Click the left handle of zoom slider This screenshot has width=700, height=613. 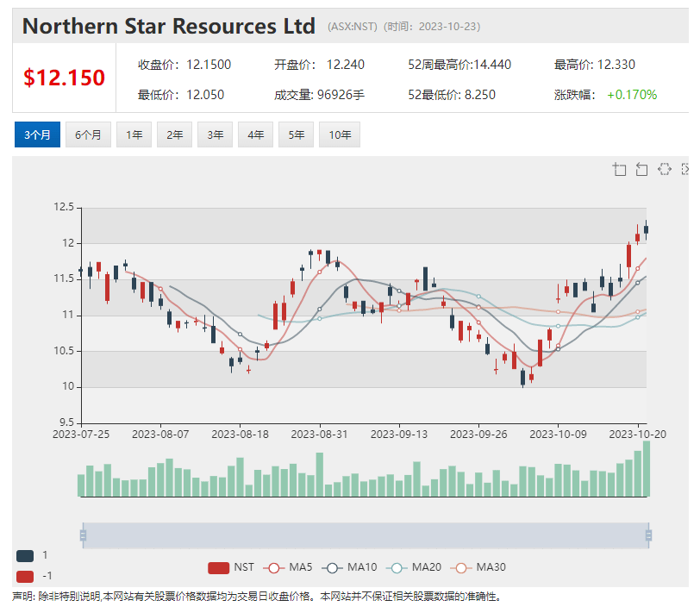coord(83,535)
